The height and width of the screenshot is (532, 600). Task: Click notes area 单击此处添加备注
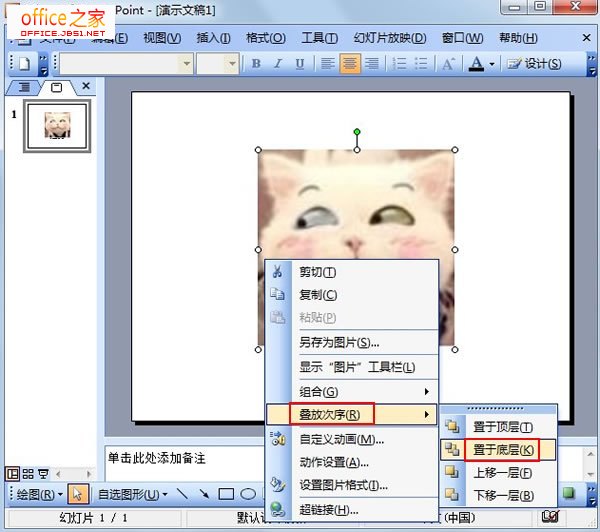tap(157, 458)
